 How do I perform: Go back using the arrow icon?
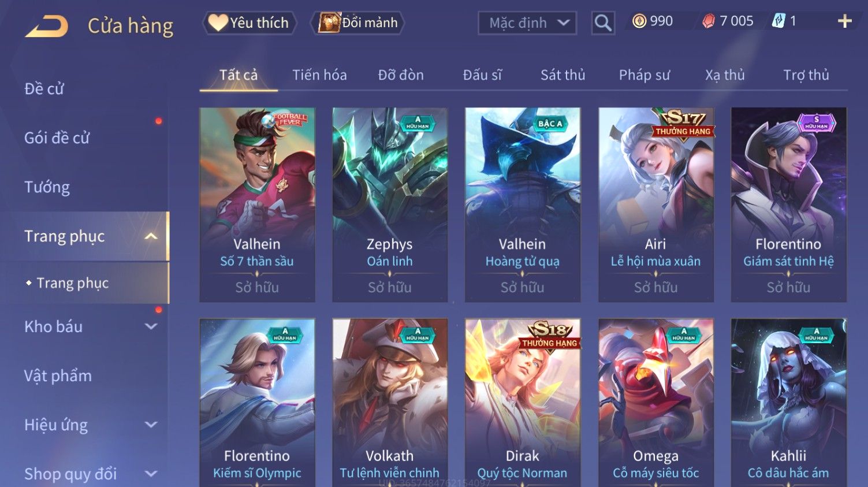pyautogui.click(x=47, y=27)
